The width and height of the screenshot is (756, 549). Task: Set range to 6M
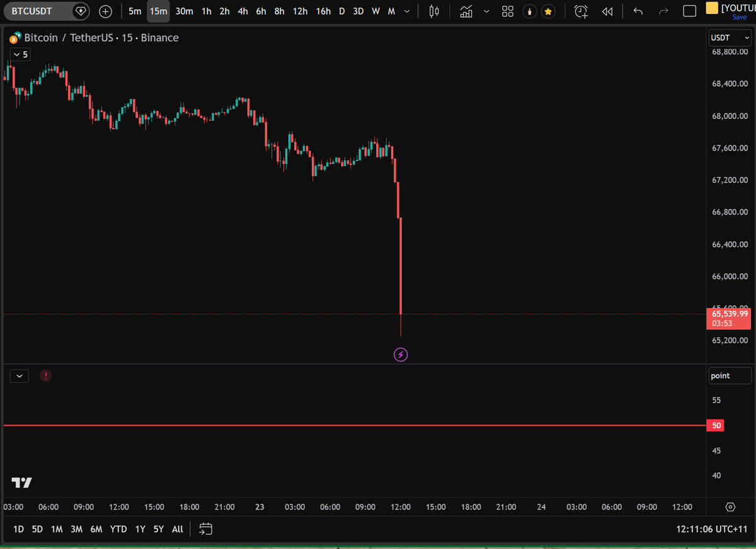coord(96,529)
